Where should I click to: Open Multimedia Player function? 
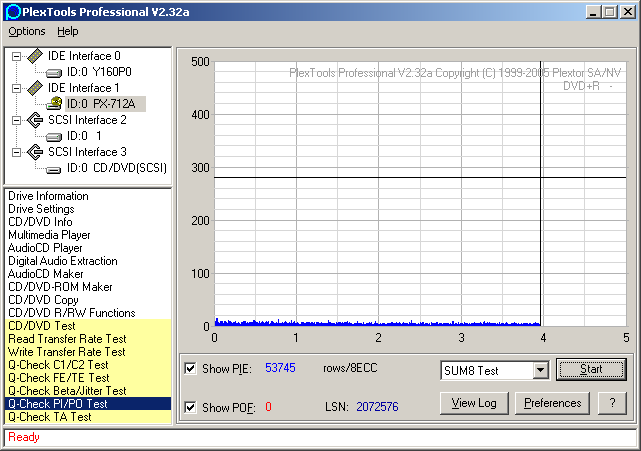coord(49,235)
